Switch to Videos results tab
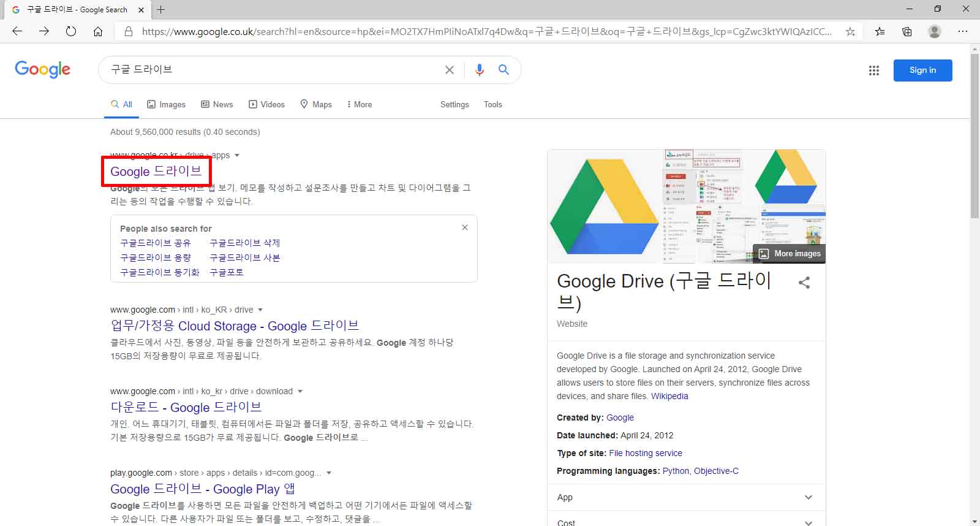The image size is (980, 526). click(x=266, y=104)
